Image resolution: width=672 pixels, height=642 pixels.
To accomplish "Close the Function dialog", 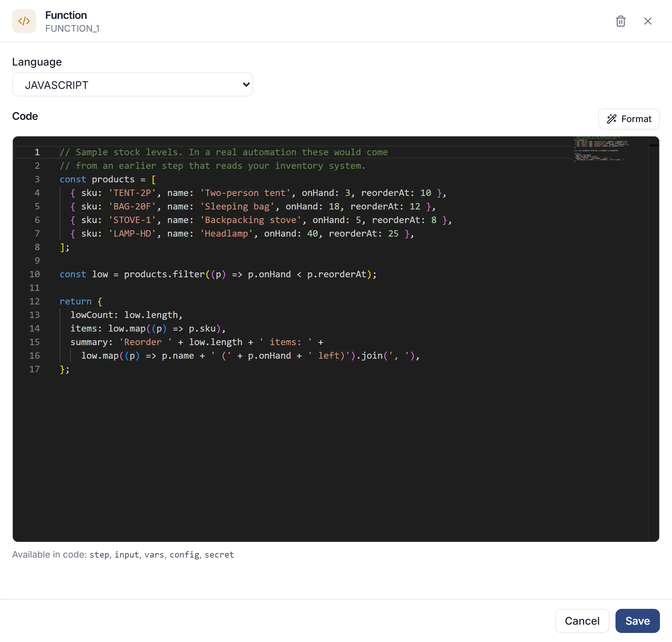I will (648, 21).
